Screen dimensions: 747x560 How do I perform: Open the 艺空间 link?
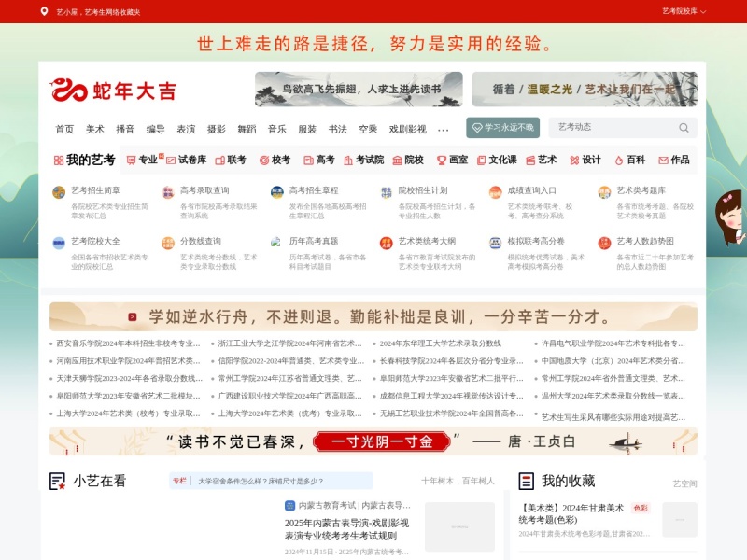(x=684, y=483)
